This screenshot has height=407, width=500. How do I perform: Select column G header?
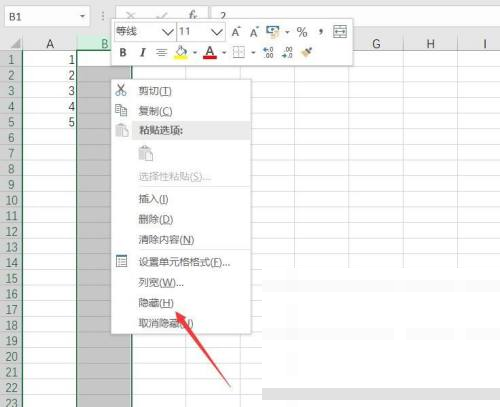click(x=376, y=44)
